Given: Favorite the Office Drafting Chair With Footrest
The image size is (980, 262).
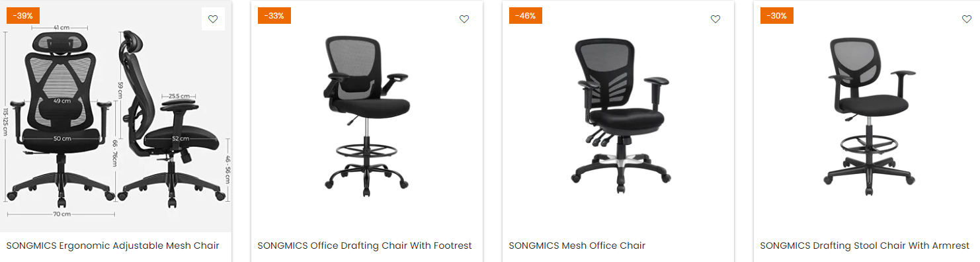Looking at the screenshot, I should point(464,19).
